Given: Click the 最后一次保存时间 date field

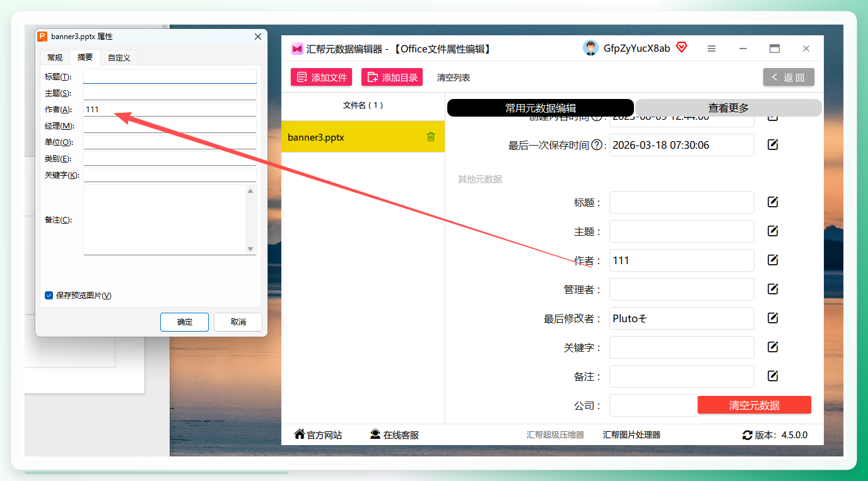Looking at the screenshot, I should click(682, 145).
